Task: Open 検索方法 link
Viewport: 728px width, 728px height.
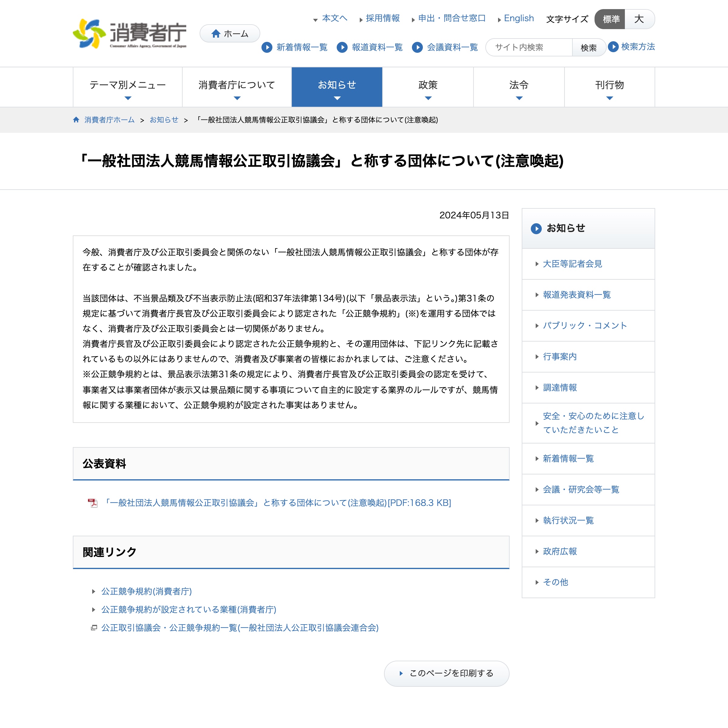Action: click(638, 46)
